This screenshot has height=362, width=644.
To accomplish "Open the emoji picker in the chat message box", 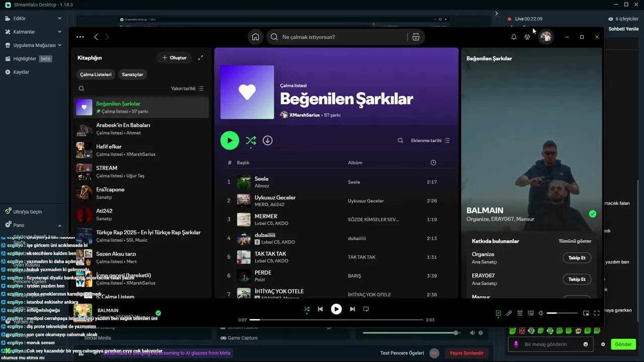I will pyautogui.click(x=586, y=344).
